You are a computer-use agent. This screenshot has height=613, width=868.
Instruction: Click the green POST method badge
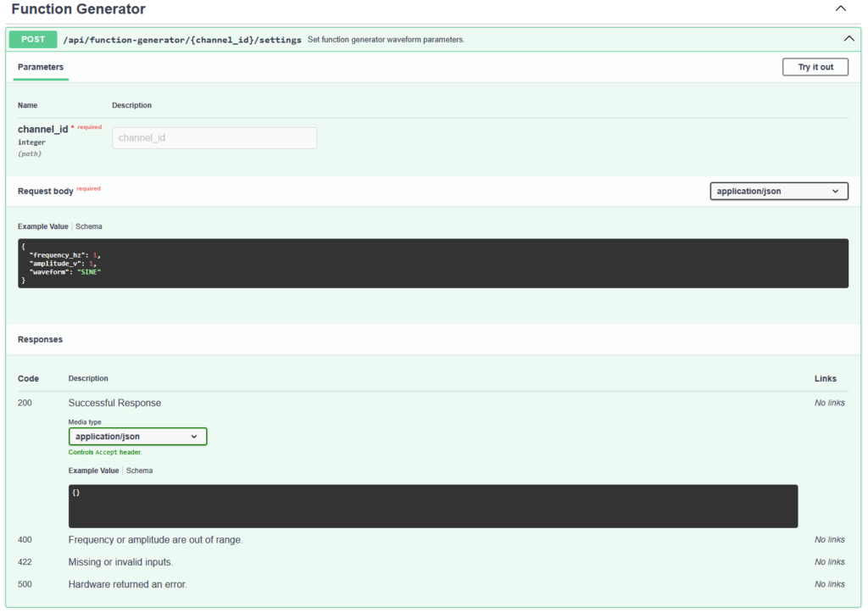33,39
